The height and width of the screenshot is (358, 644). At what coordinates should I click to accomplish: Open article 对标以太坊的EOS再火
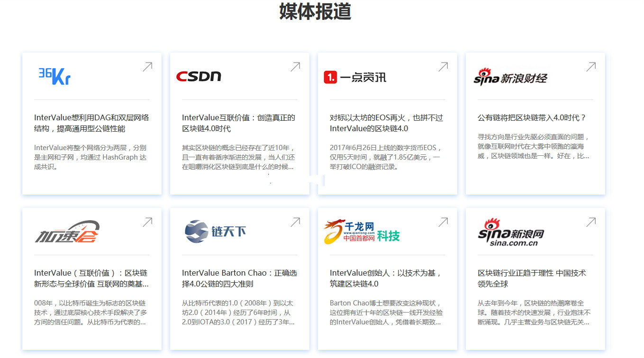click(x=386, y=123)
